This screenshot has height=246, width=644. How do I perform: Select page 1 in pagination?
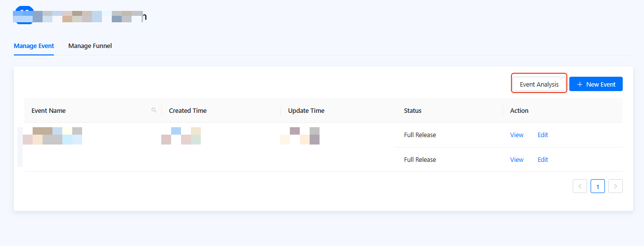pyautogui.click(x=598, y=187)
